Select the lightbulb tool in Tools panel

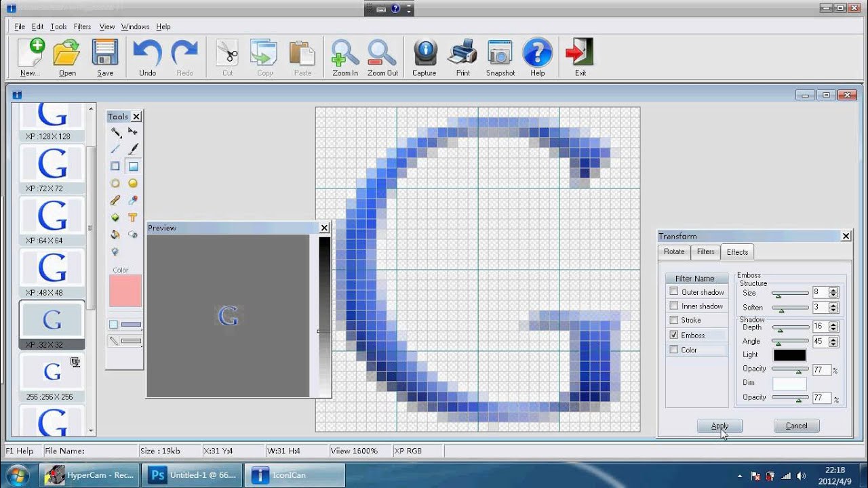point(115,251)
